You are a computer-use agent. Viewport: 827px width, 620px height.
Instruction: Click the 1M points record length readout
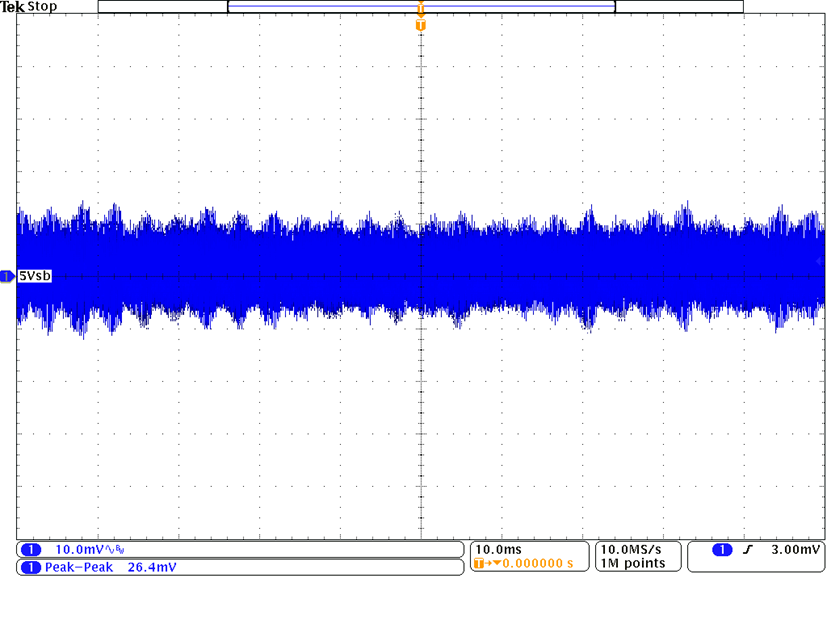[633, 563]
